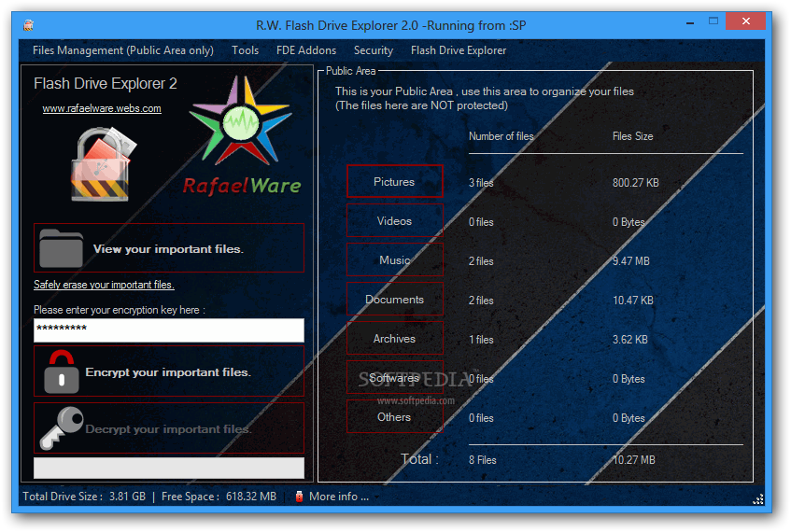Open the Others category
The width and height of the screenshot is (791, 532).
tap(394, 416)
